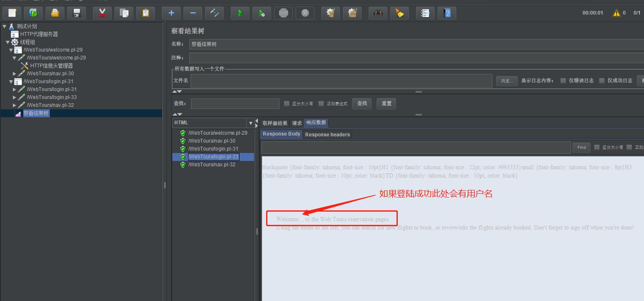
Task: Click the 查找 search button
Action: tap(362, 104)
